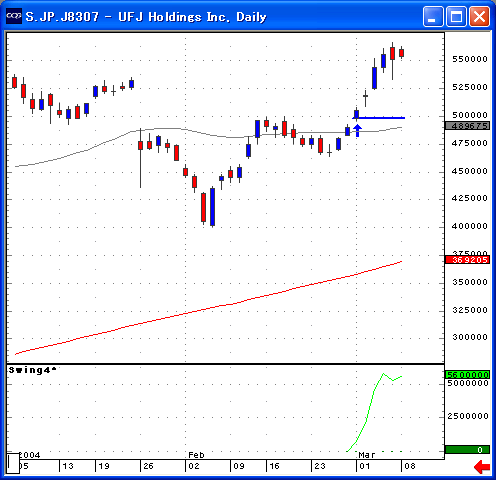Click the 2500000 Swing4 scale label
496x480 pixels.
click(468, 416)
